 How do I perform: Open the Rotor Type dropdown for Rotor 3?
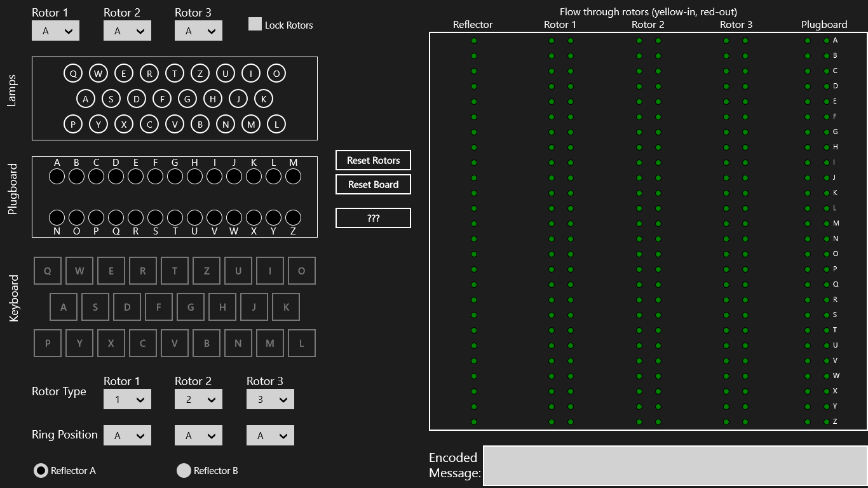click(x=270, y=399)
